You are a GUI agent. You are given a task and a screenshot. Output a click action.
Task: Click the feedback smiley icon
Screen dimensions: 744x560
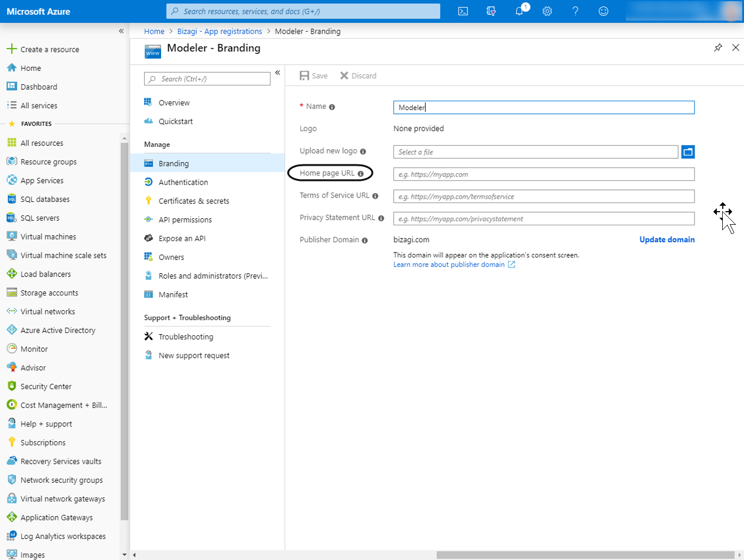tap(604, 11)
